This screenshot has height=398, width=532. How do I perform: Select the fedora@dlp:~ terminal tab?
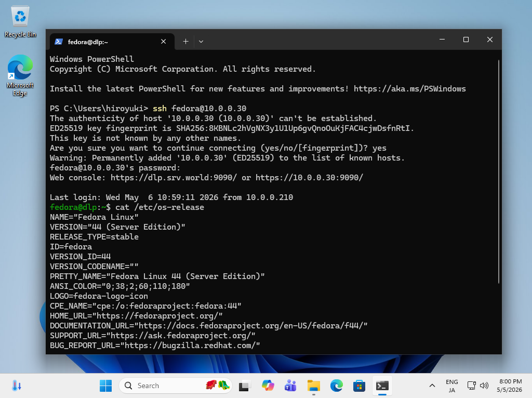112,42
